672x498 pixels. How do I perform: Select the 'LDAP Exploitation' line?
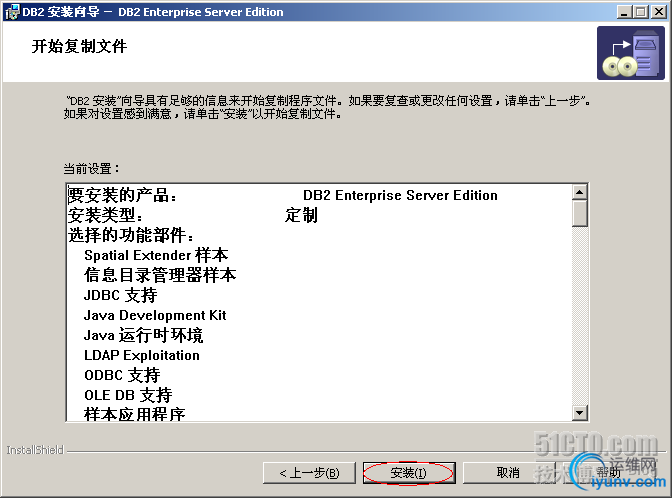(x=142, y=355)
